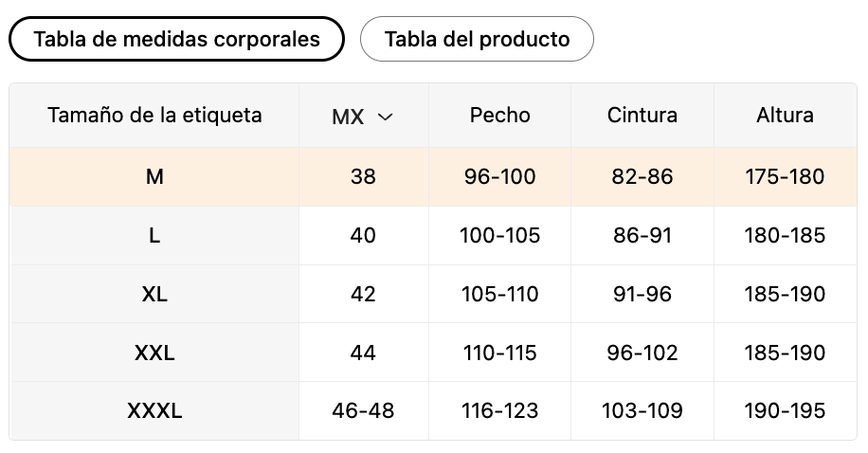Viewport: 868px width, 453px height.
Task: Select the L size row label
Action: (154, 235)
